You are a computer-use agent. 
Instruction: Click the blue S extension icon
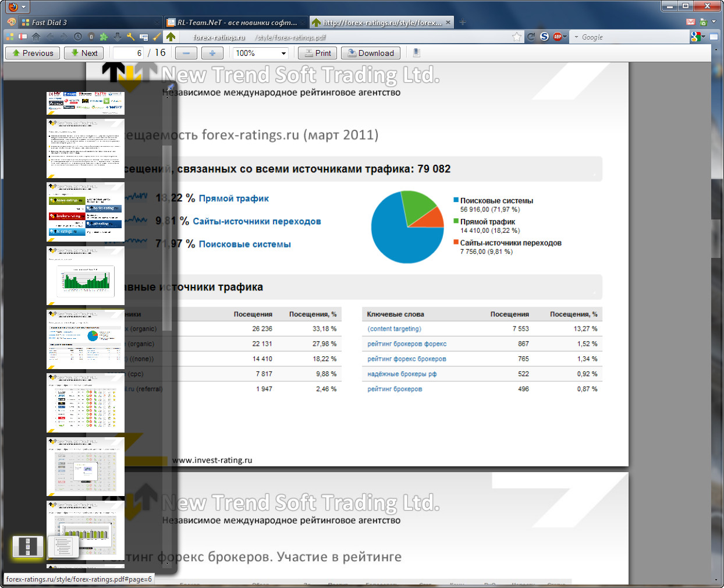[544, 37]
